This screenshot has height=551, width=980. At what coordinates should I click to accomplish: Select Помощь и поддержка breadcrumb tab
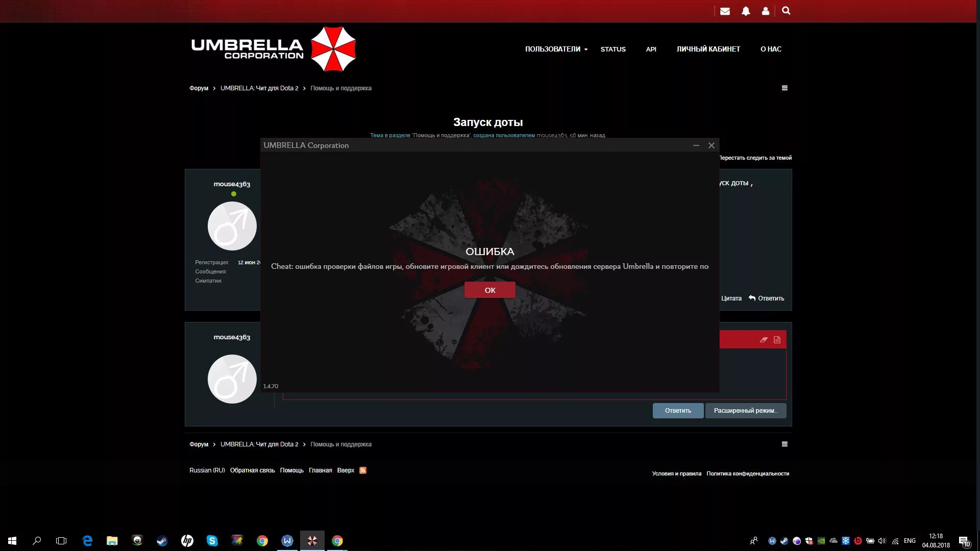(340, 88)
